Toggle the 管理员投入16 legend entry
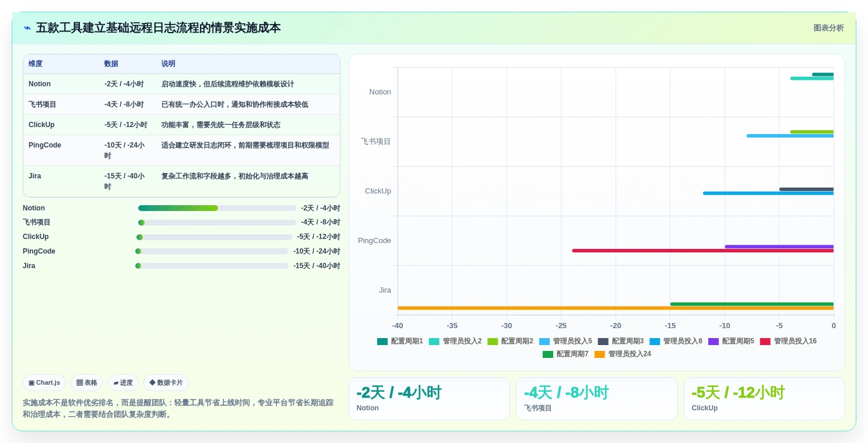The width and height of the screenshot is (868, 443). tap(788, 342)
